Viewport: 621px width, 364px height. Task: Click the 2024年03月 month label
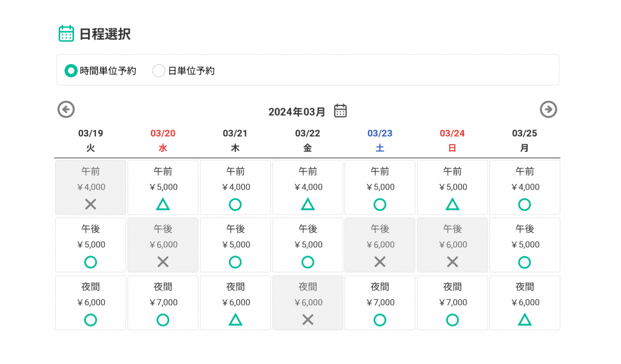(x=297, y=111)
